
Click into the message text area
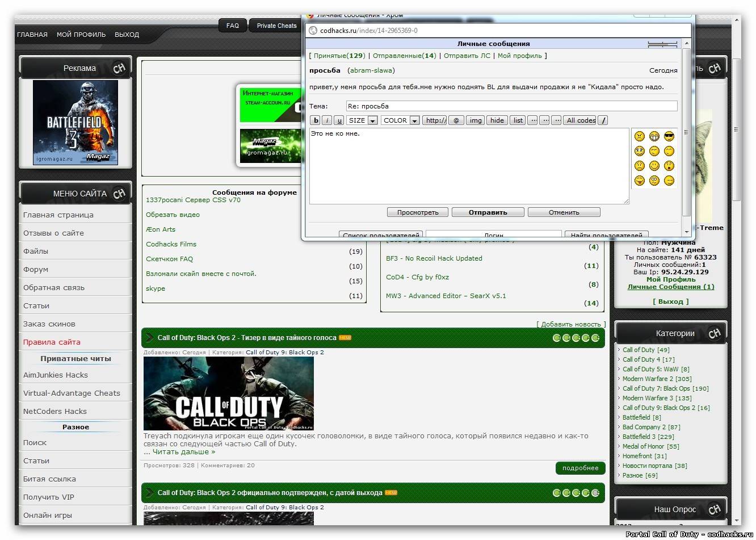coord(469,166)
